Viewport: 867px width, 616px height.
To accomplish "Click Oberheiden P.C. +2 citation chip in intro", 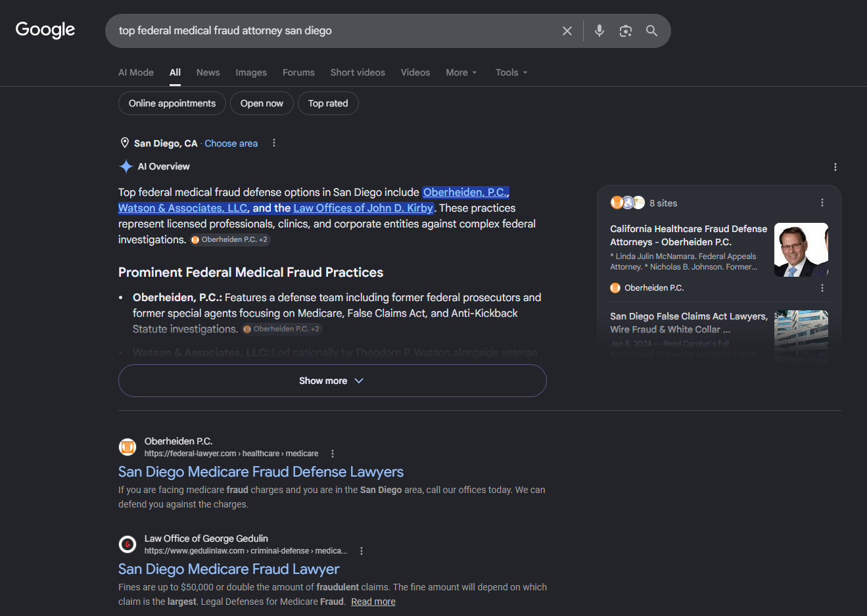I will (x=230, y=240).
